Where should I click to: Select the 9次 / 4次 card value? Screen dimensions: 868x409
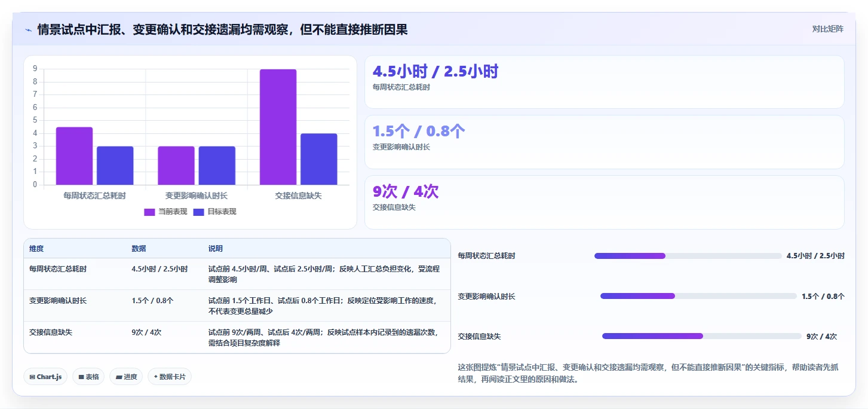click(406, 191)
